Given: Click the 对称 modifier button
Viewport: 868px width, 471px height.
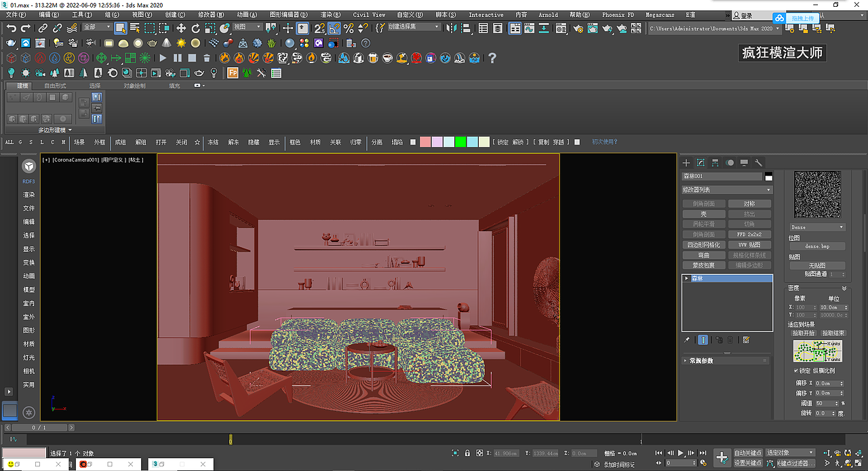Looking at the screenshot, I should pos(749,204).
